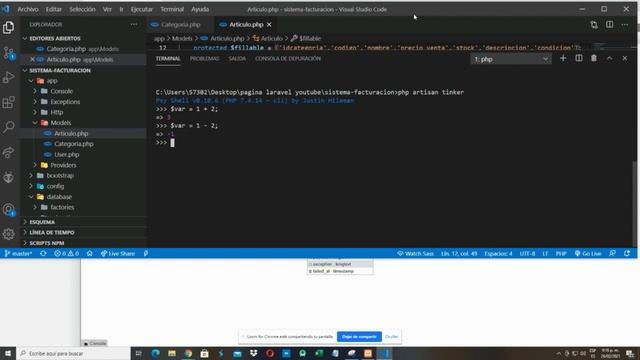Close Articulo.php in open editors list
640x360 pixels.
[32, 59]
